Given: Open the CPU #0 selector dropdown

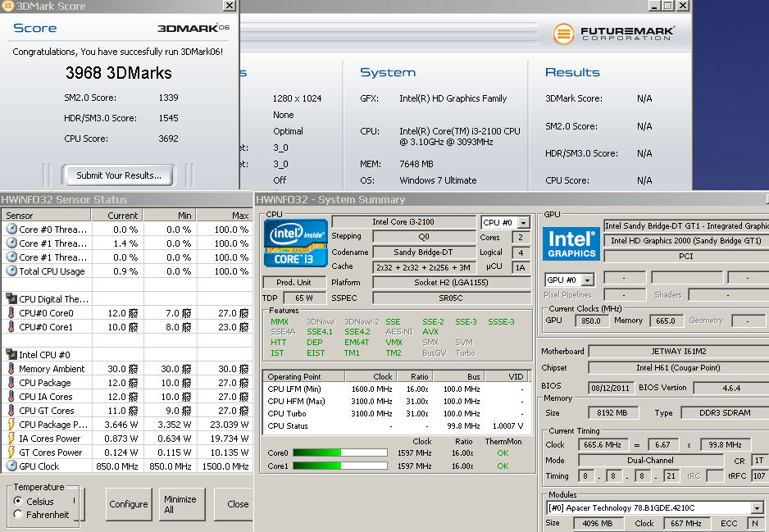Looking at the screenshot, I should click(524, 223).
